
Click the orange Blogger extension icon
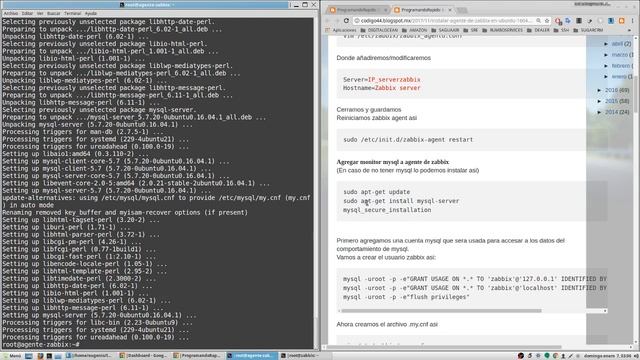coord(622,20)
